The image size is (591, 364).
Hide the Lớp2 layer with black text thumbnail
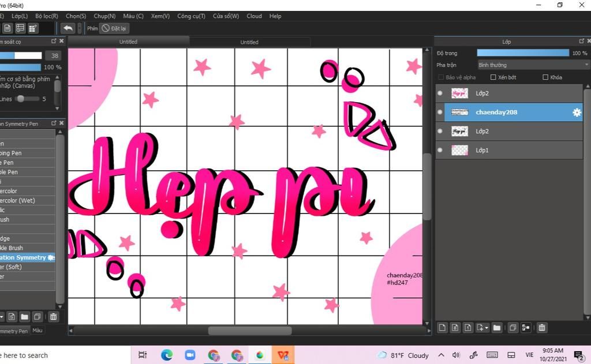click(x=440, y=131)
